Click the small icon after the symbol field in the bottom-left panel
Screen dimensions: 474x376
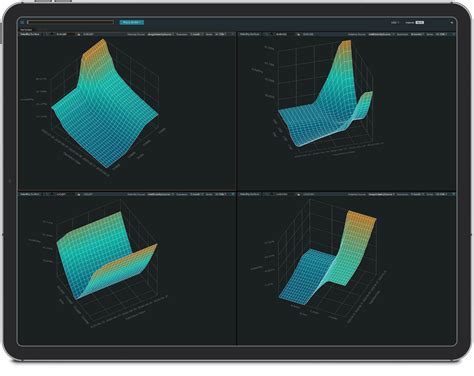[x=79, y=194]
